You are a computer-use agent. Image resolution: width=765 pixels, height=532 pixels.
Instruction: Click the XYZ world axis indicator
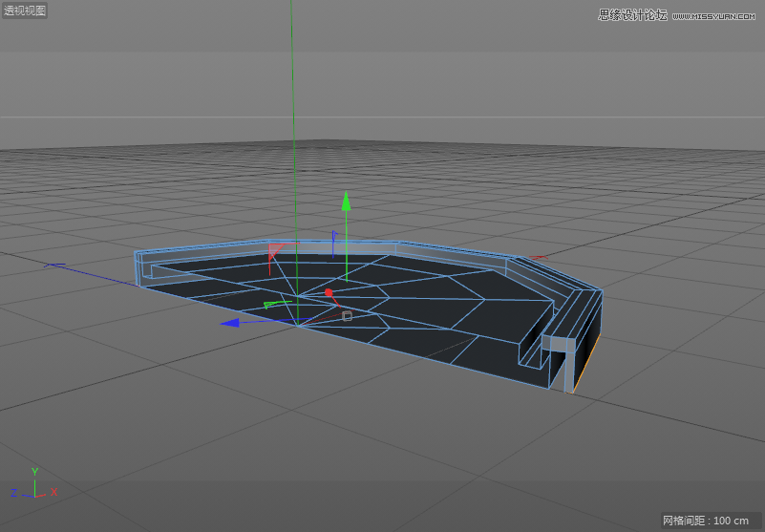[x=34, y=483]
